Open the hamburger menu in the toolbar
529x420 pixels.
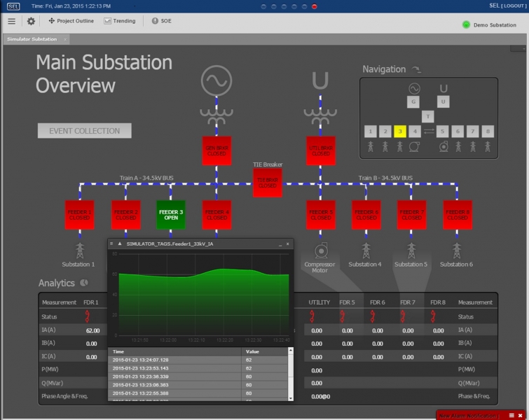pyautogui.click(x=11, y=21)
